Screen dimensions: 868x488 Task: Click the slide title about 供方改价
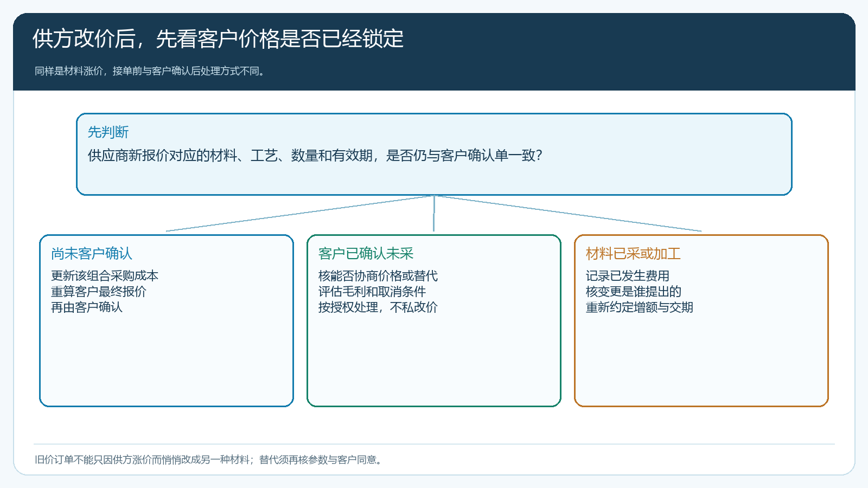pyautogui.click(x=218, y=39)
